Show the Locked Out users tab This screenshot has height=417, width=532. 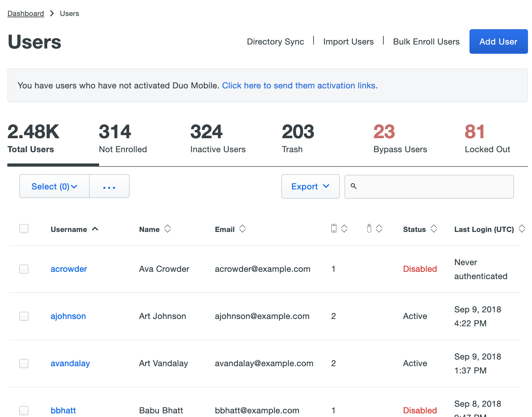point(487,139)
